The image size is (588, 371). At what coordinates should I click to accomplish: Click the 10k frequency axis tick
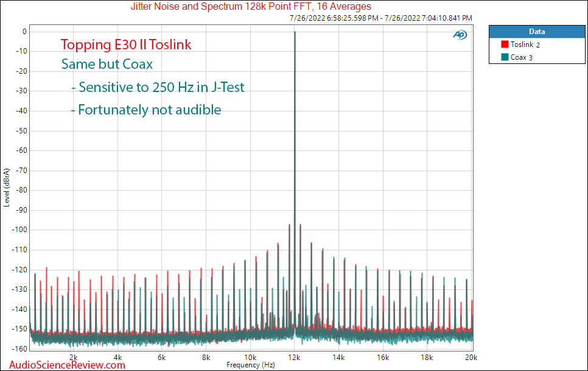(250, 358)
